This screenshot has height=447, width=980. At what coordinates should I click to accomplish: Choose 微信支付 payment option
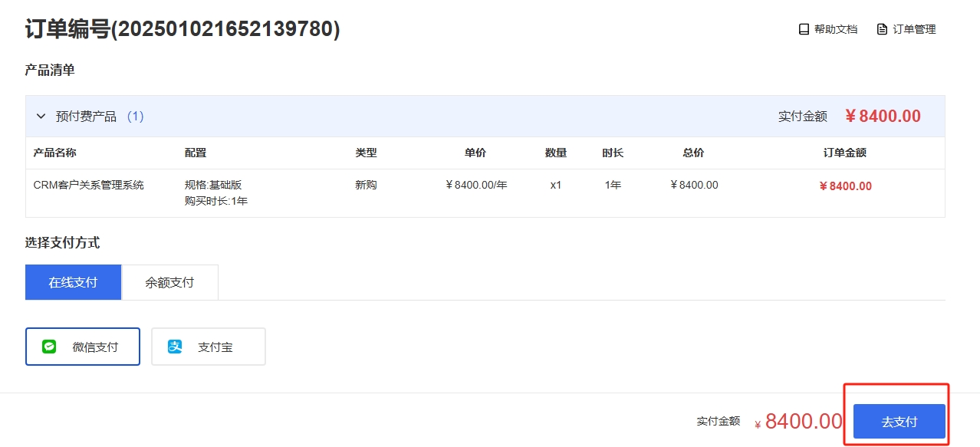click(83, 347)
